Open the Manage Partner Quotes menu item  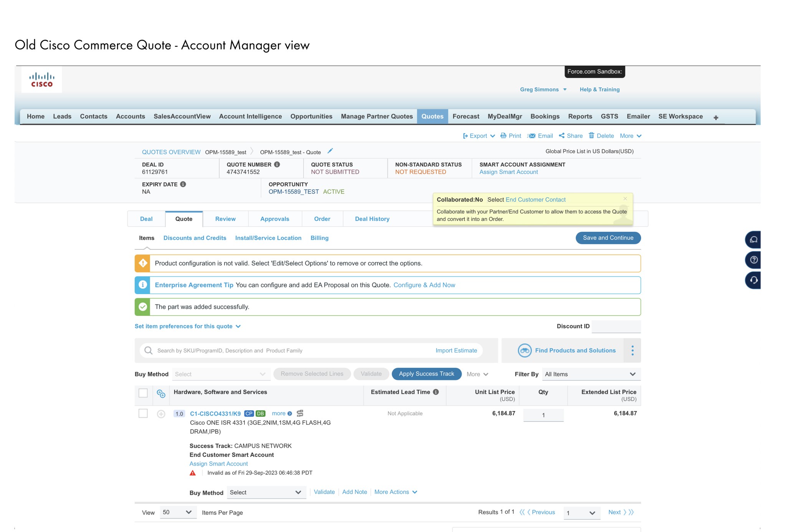pyautogui.click(x=376, y=116)
